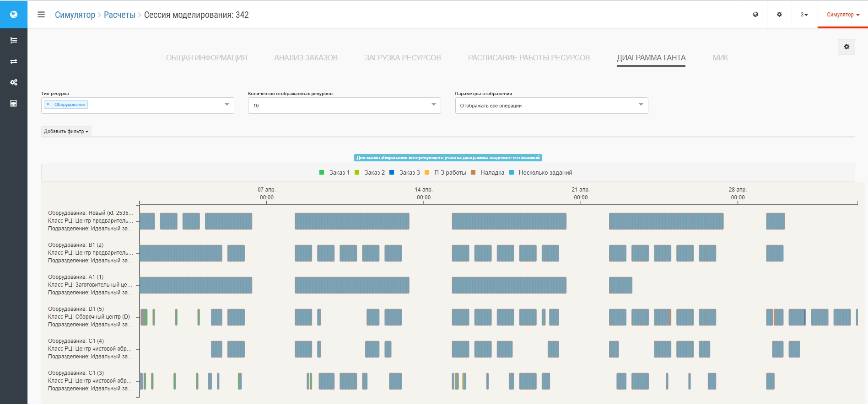Remove the Оборудование tag with its x
This screenshot has height=405, width=868.
click(x=48, y=104)
